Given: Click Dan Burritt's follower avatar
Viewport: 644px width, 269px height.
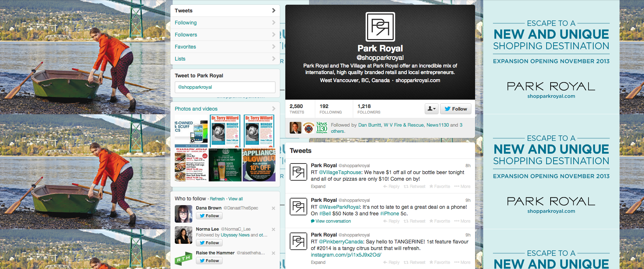Looking at the screenshot, I should (x=295, y=128).
